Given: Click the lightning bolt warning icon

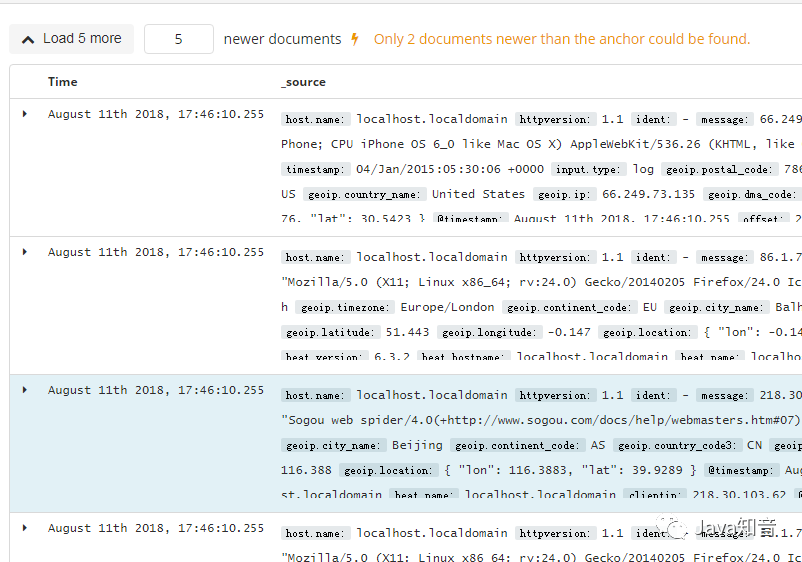Looking at the screenshot, I should pyautogui.click(x=354, y=39).
